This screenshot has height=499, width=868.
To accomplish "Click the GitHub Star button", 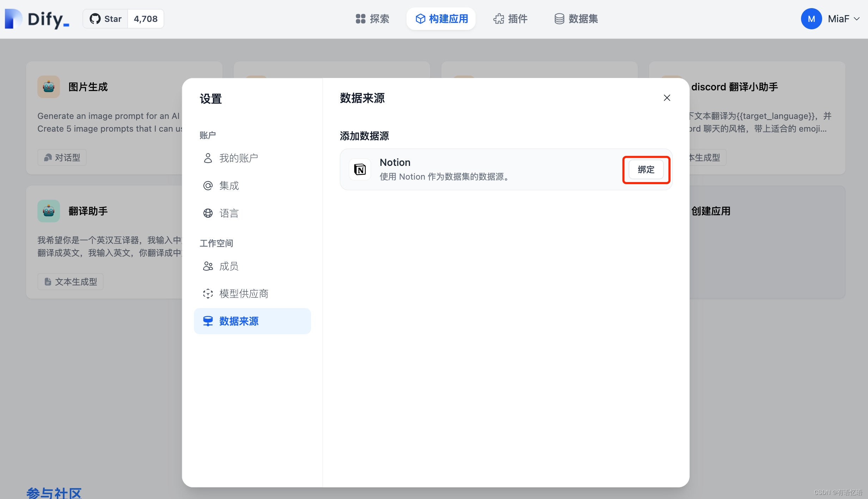I will point(105,19).
